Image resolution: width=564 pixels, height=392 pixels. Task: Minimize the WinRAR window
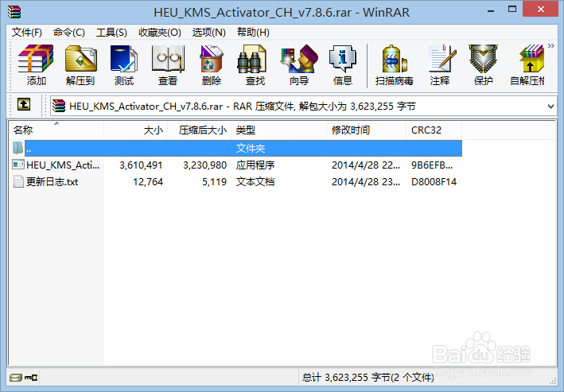coord(491,10)
